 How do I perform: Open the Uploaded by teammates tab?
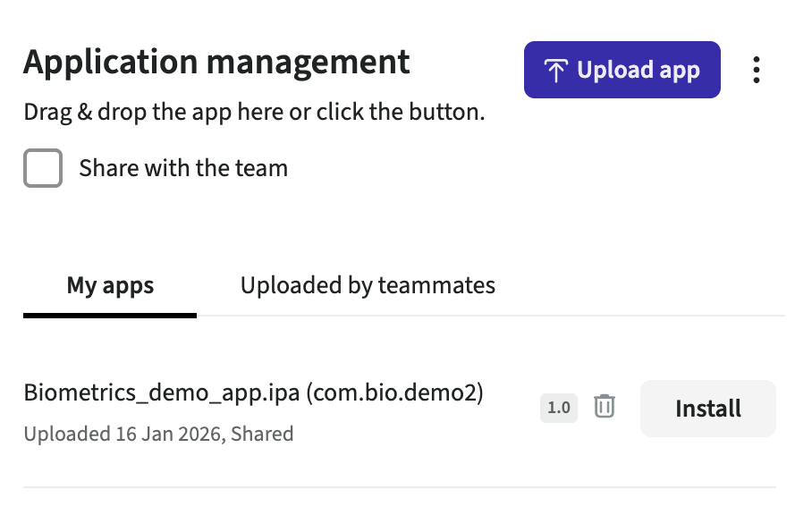tap(368, 285)
